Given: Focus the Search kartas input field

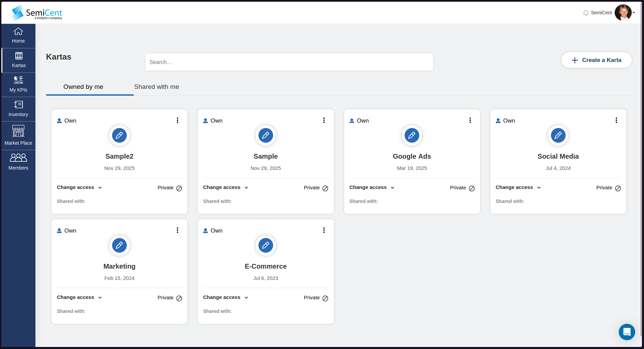Looking at the screenshot, I should point(289,62).
